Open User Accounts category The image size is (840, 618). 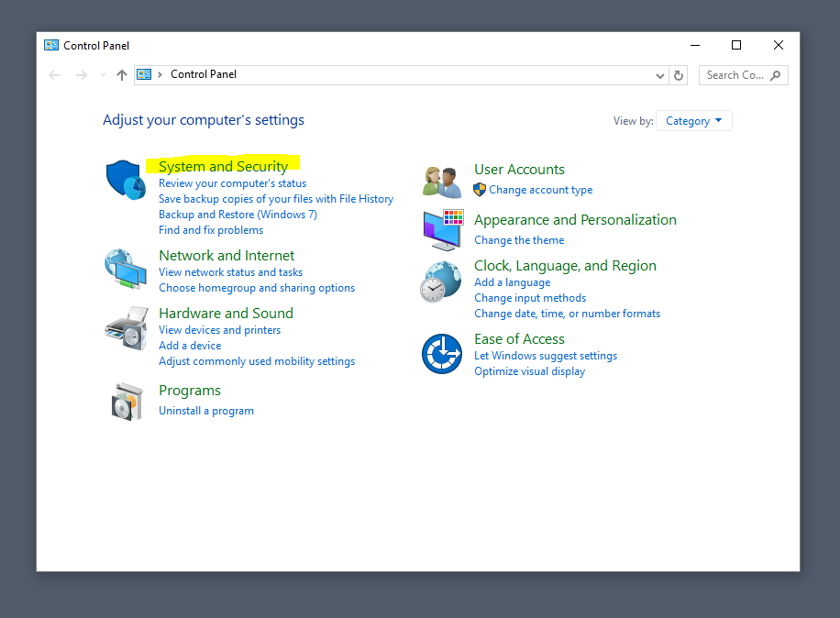(x=519, y=170)
